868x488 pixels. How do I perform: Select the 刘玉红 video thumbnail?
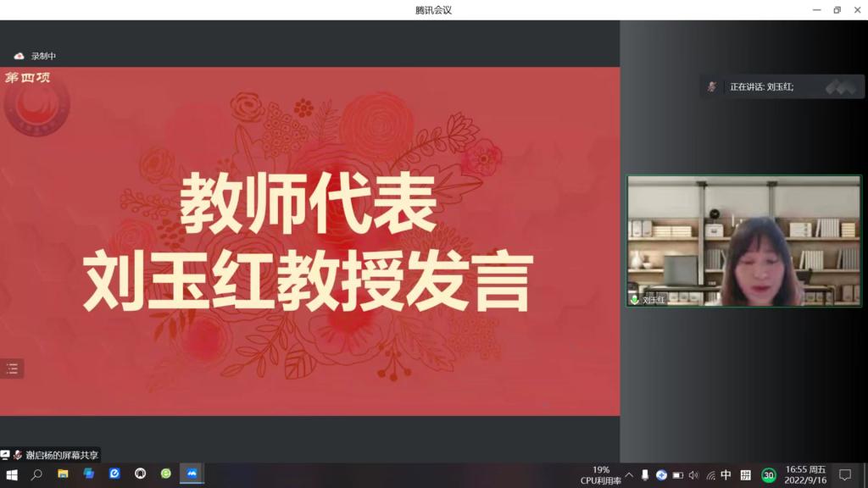[x=743, y=241]
